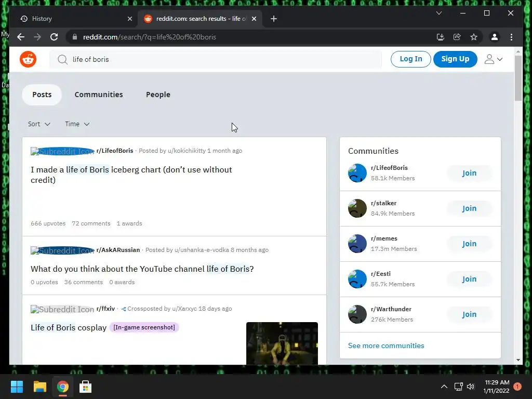532x399 pixels.
Task: Join r/Eesti community
Action: pyautogui.click(x=469, y=279)
